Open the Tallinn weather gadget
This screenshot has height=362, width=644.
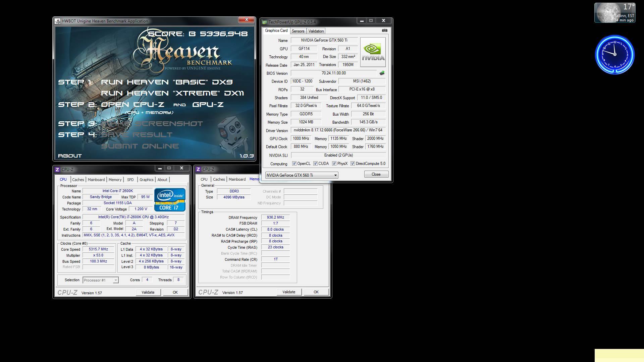[x=615, y=13]
